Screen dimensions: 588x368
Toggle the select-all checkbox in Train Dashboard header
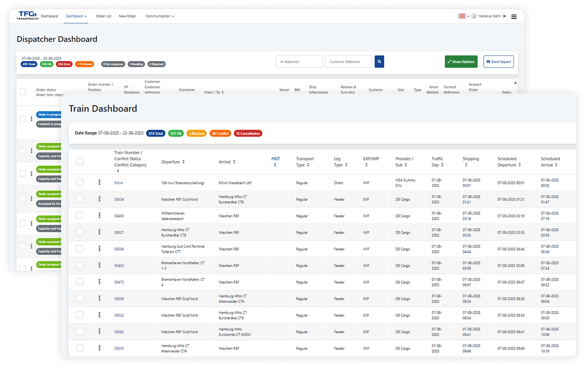pyautogui.click(x=80, y=161)
